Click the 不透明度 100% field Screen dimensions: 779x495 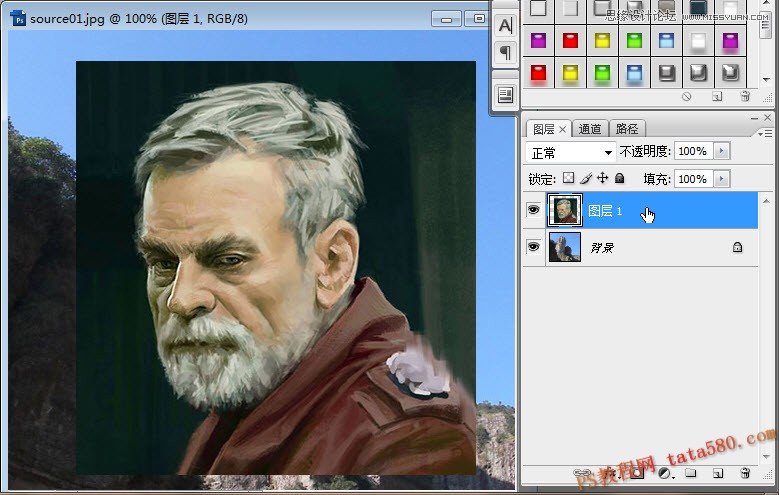(694, 151)
